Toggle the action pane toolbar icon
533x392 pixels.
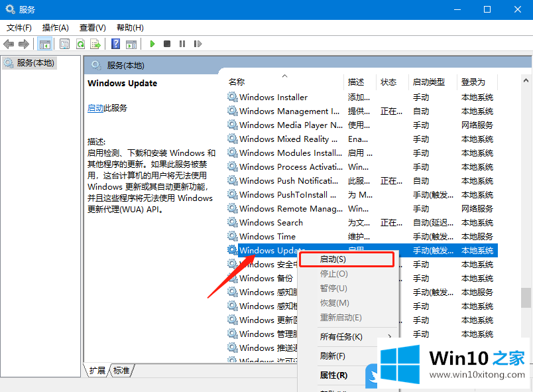click(131, 44)
